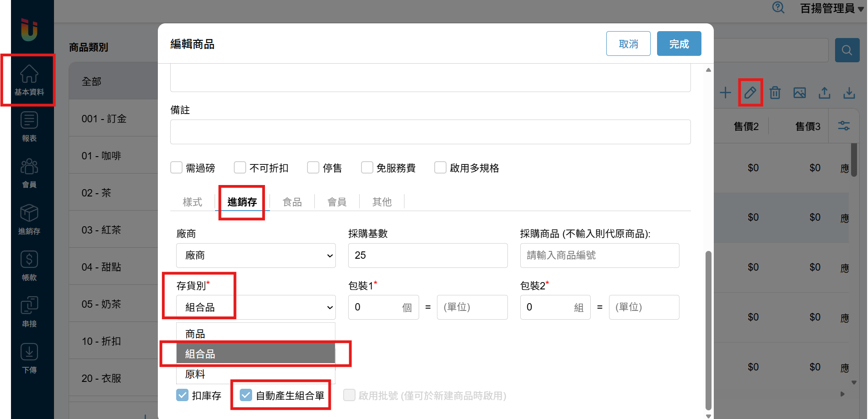Click the 採購基數 input field

(427, 256)
